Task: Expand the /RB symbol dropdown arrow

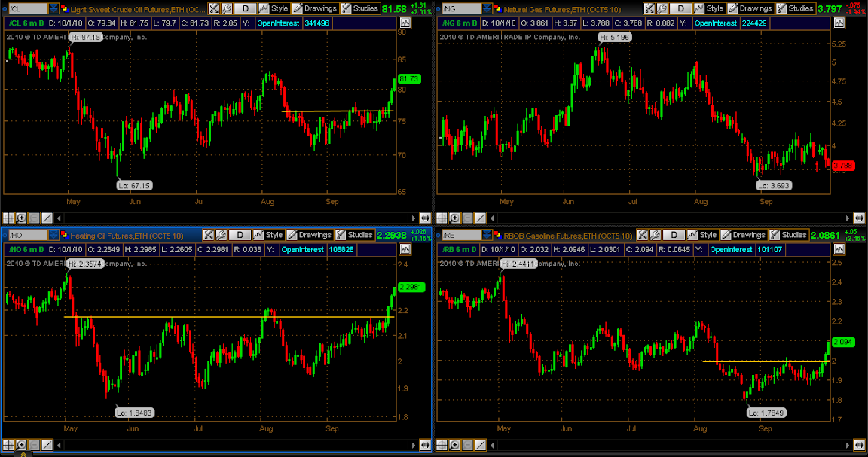Action: tap(487, 235)
